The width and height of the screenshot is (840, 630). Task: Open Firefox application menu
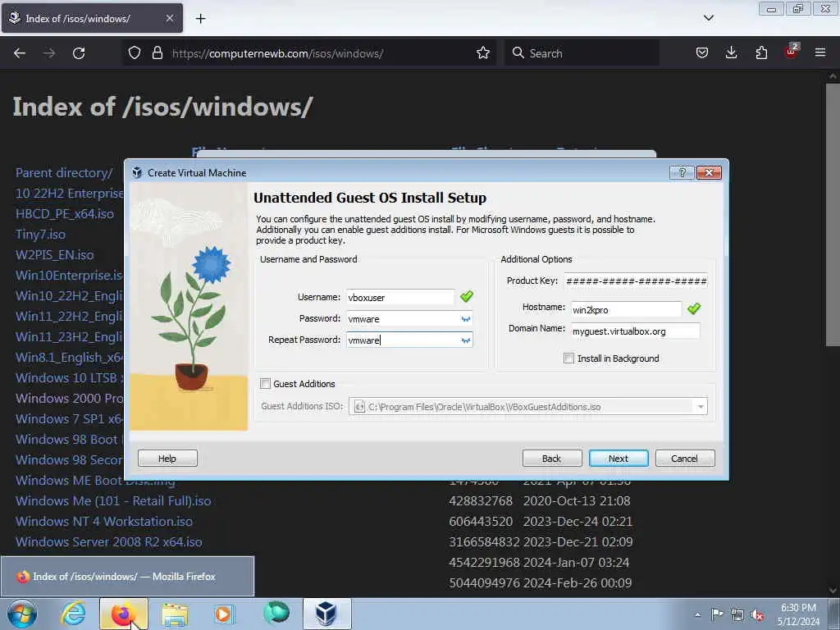coord(820,53)
